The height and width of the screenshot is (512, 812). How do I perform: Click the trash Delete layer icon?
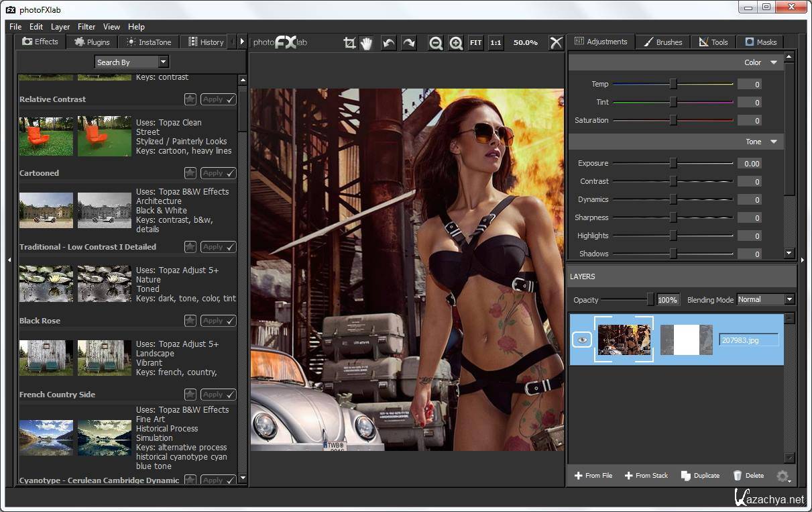738,475
